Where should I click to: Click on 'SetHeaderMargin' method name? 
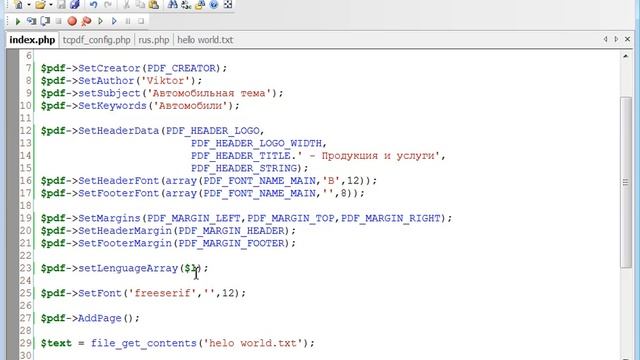(x=125, y=231)
